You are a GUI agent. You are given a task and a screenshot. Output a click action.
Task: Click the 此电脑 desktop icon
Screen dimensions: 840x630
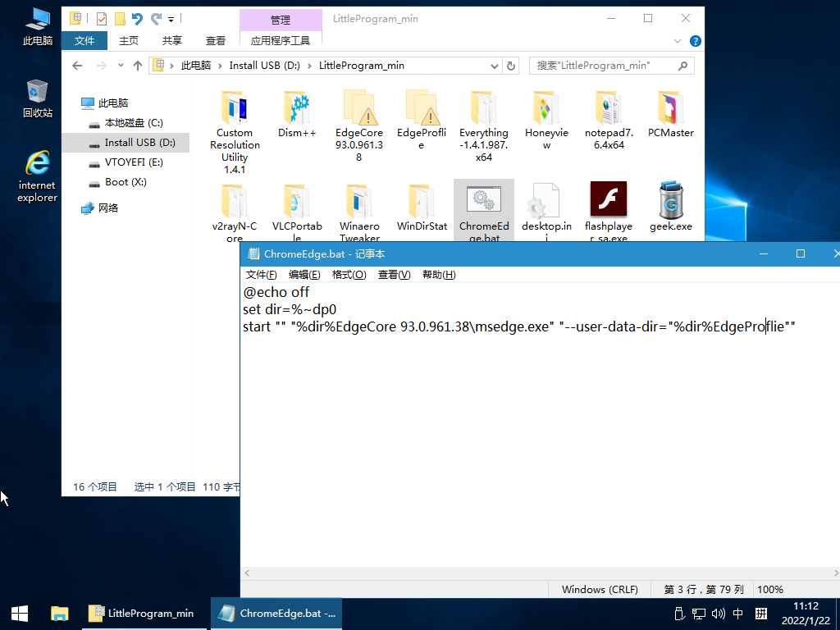point(38,27)
